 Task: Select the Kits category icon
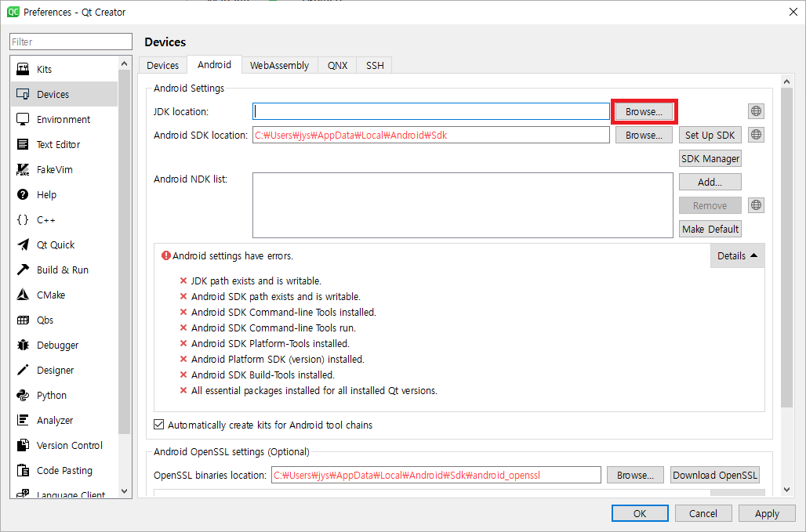(23, 69)
